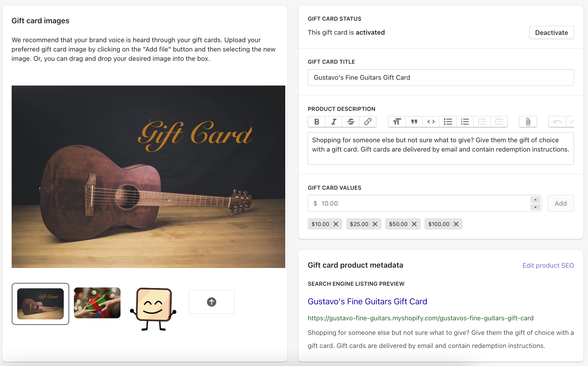Toggle bold formatting in description toolbar
The height and width of the screenshot is (366, 588).
[x=317, y=122]
